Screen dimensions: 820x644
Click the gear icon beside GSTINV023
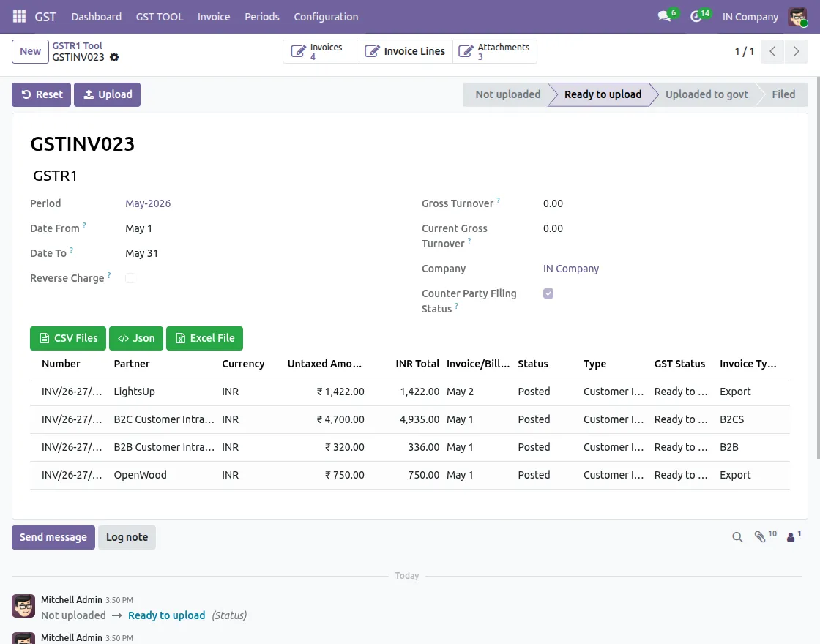pos(114,58)
